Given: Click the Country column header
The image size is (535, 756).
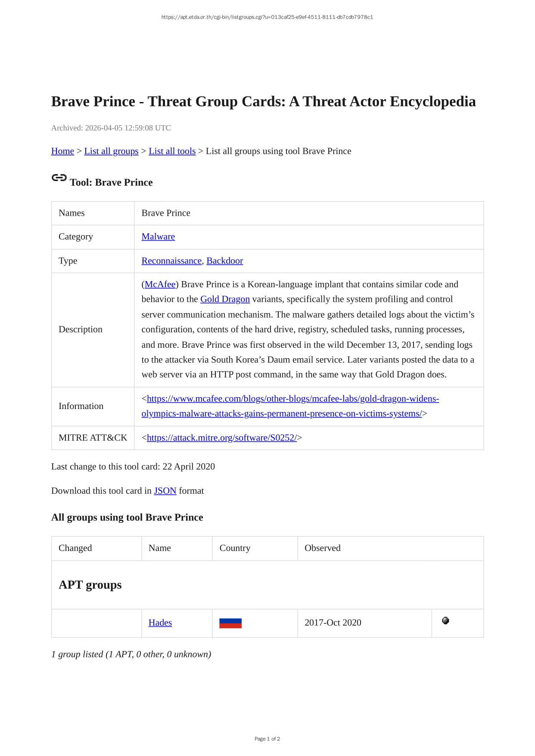Looking at the screenshot, I should click(235, 548).
